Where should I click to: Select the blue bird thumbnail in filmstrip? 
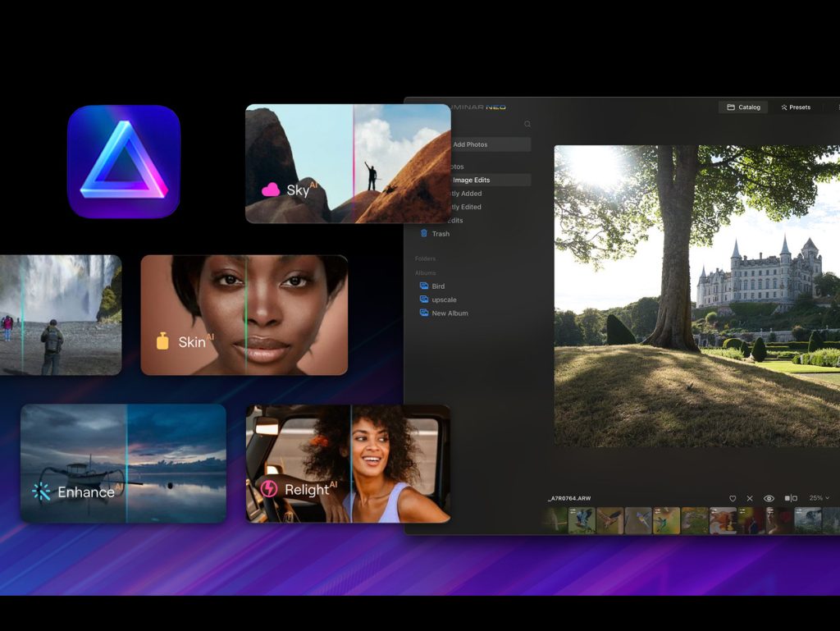(582, 521)
